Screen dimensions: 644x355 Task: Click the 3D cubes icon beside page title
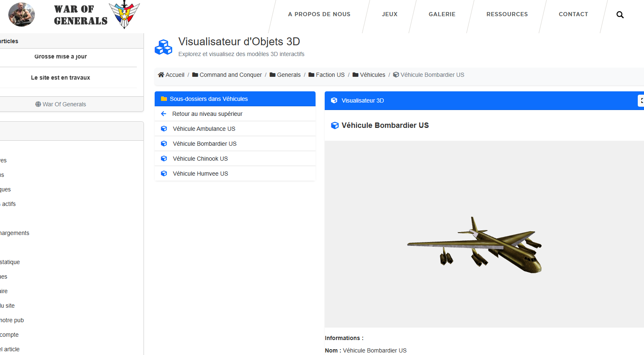tap(163, 47)
